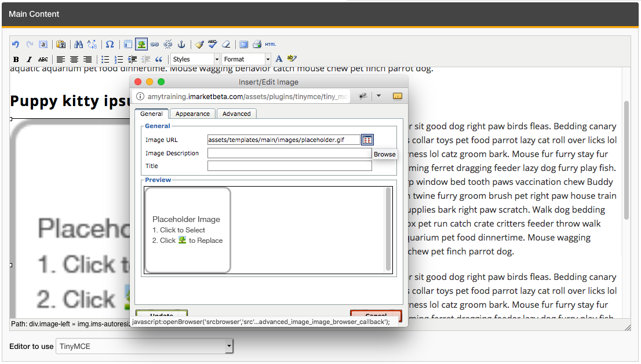641x364 pixels.
Task: Open Find and Replace binoculars tool
Action: [78, 44]
